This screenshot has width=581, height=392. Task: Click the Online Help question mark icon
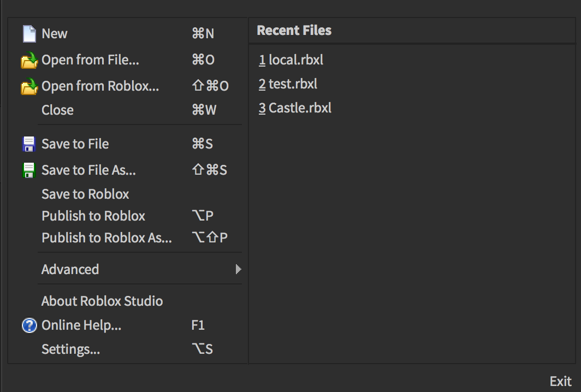tap(29, 326)
